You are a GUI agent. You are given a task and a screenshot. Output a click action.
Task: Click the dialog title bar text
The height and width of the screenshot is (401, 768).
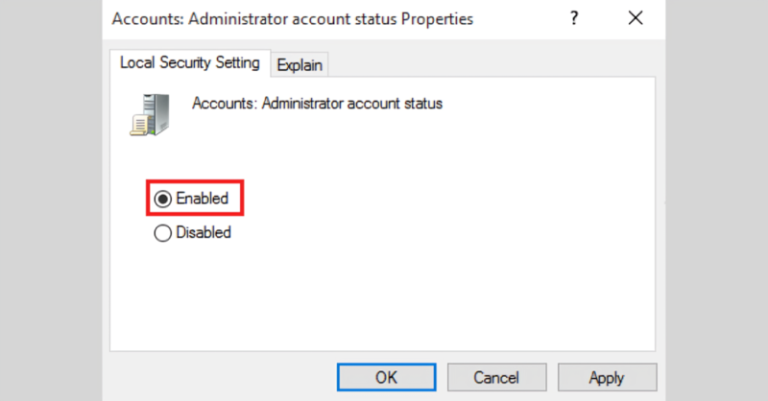click(x=292, y=19)
